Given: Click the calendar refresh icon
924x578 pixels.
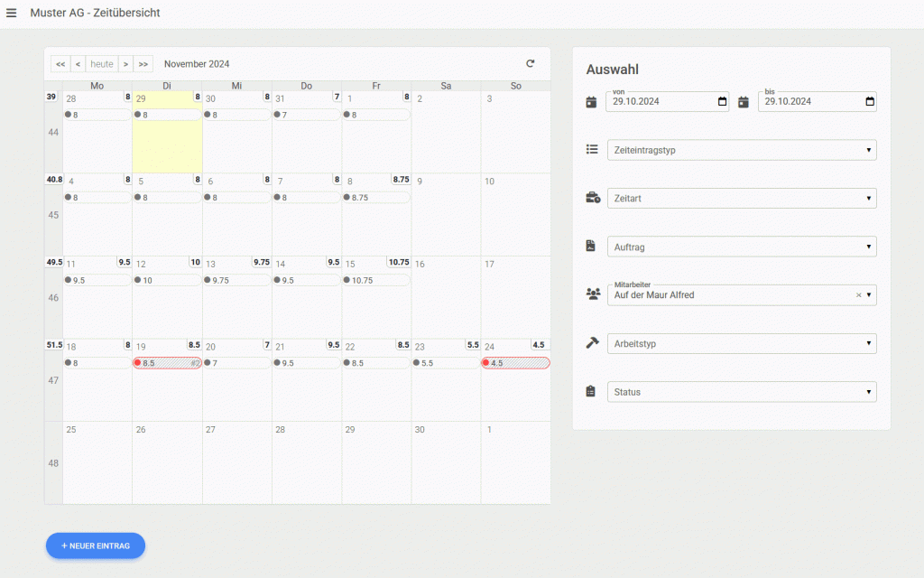Looking at the screenshot, I should (531, 63).
